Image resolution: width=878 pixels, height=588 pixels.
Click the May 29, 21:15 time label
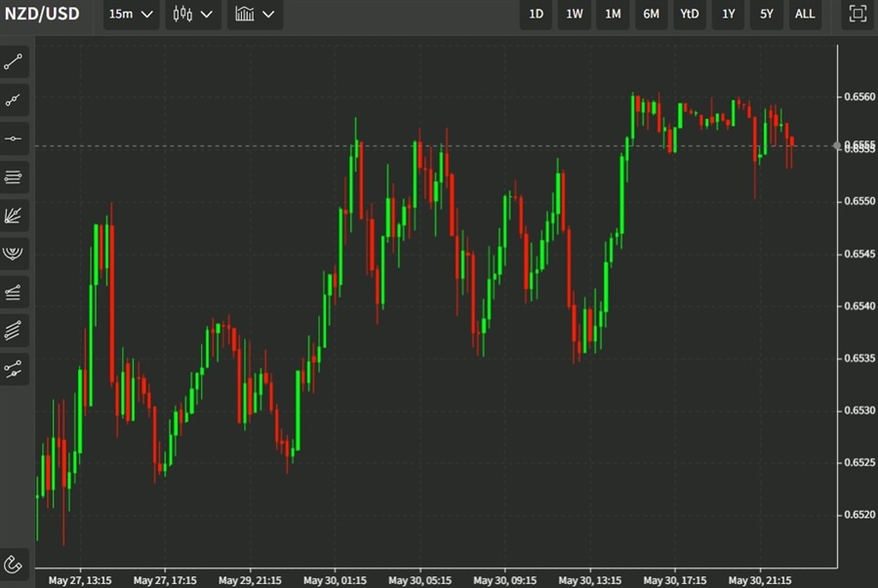coord(250,580)
